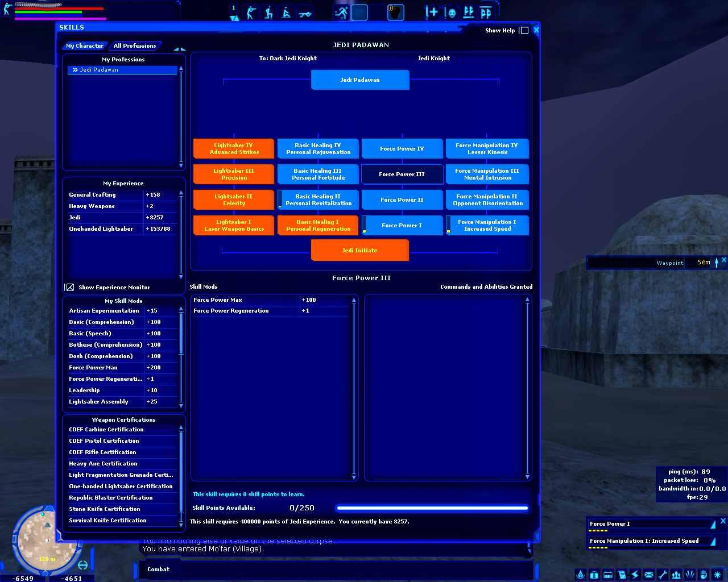
Task: Open the water droplet menu icon
Action: (580, 575)
